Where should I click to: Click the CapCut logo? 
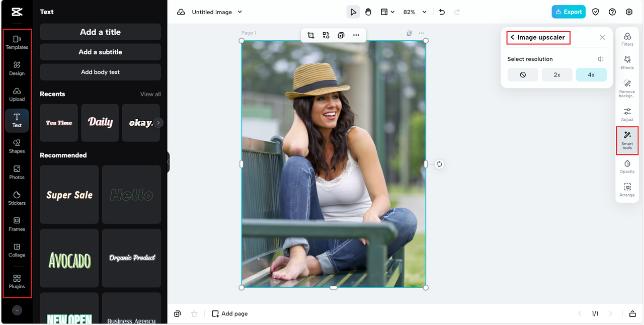tap(17, 12)
